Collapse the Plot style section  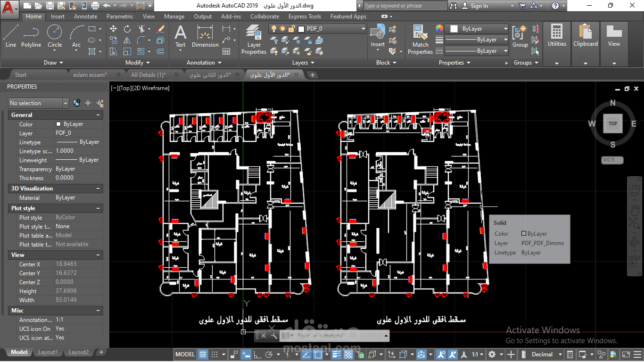[x=98, y=208]
